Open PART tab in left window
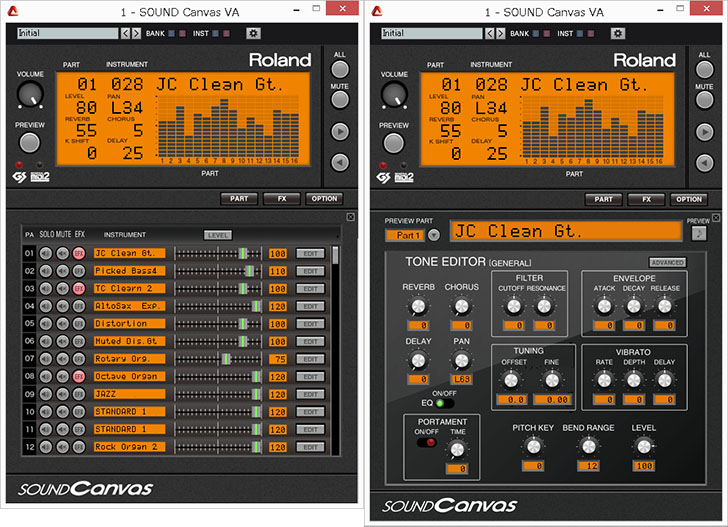 239,199
